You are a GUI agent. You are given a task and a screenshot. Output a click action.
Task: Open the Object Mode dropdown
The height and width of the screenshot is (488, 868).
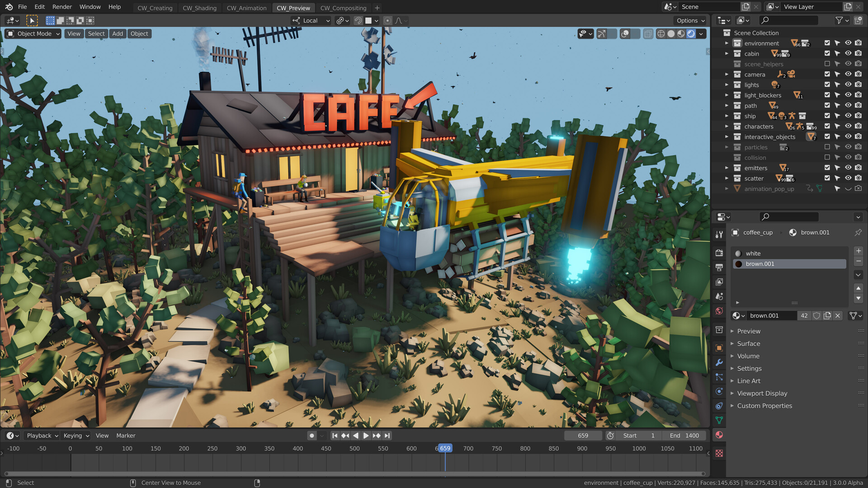click(32, 33)
